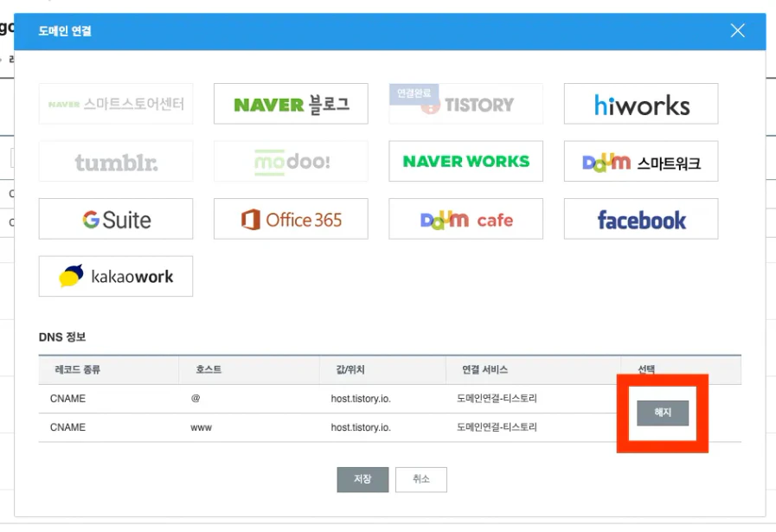Click host.tistory.io. in the www row

click(361, 427)
